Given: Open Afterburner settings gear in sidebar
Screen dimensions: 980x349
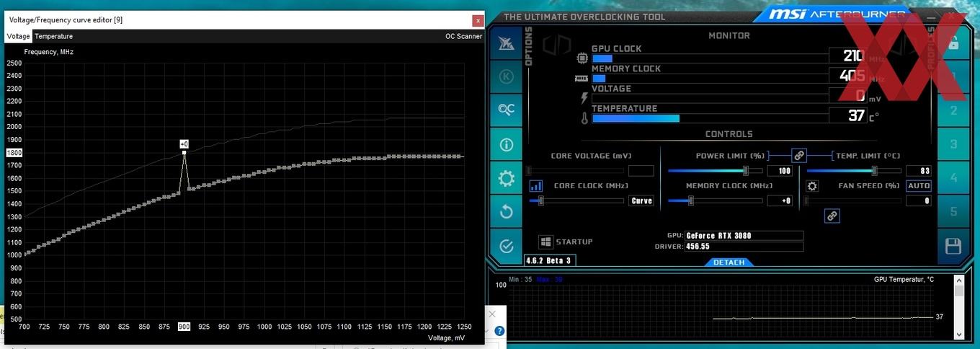Looking at the screenshot, I should [506, 179].
